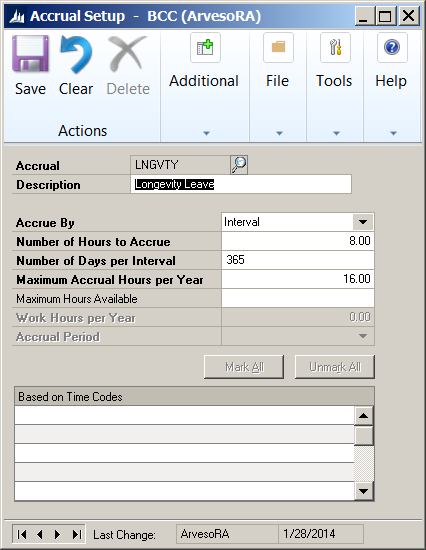Click the Number of Days per Interval field
The width and height of the screenshot is (426, 550).
[298, 260]
